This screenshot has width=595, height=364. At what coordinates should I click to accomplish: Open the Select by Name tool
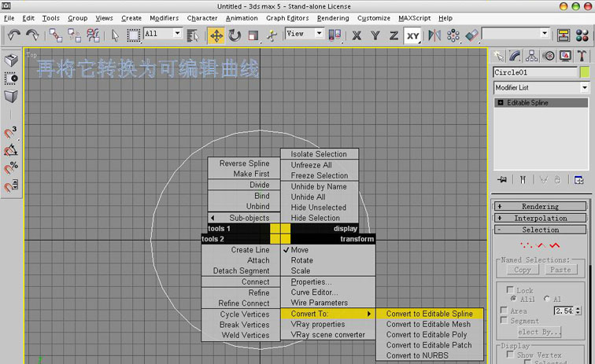click(193, 35)
